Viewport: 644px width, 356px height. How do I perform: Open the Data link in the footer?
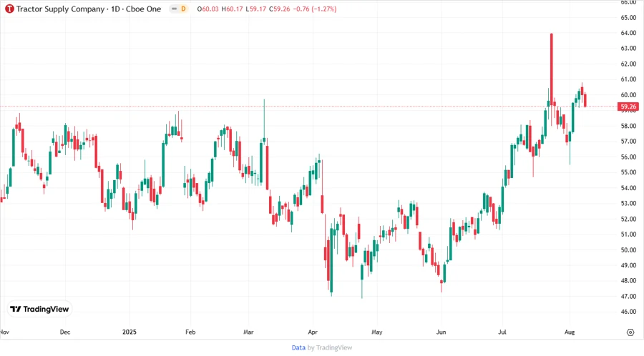tap(298, 348)
